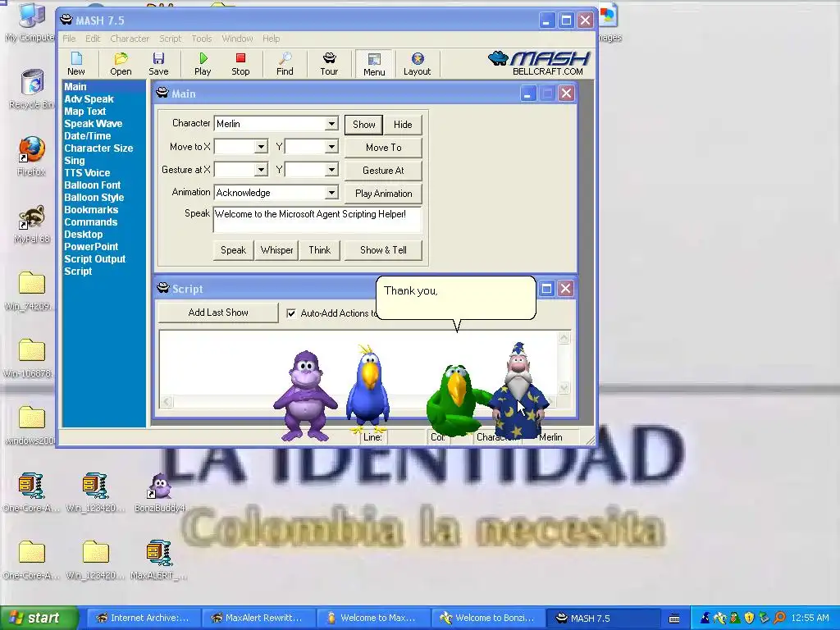The width and height of the screenshot is (840, 630).
Task: Expand the Character dropdown showing Merlin
Action: coord(331,124)
